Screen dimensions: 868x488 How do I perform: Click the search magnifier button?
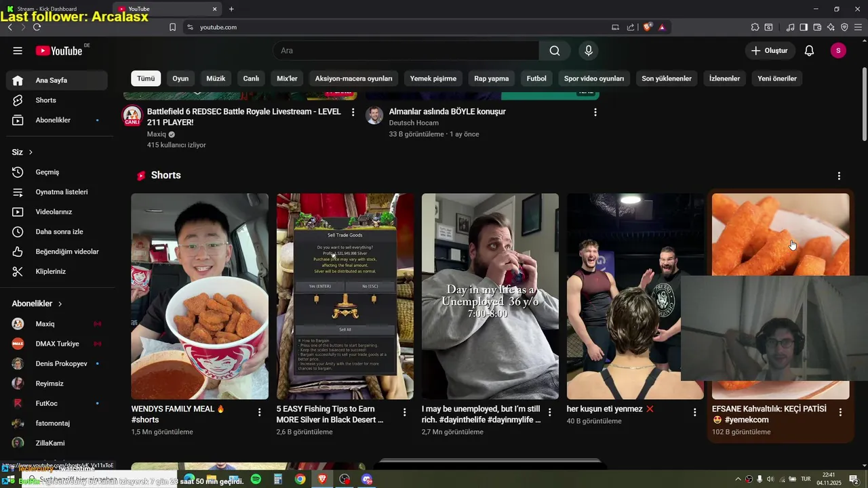(555, 51)
